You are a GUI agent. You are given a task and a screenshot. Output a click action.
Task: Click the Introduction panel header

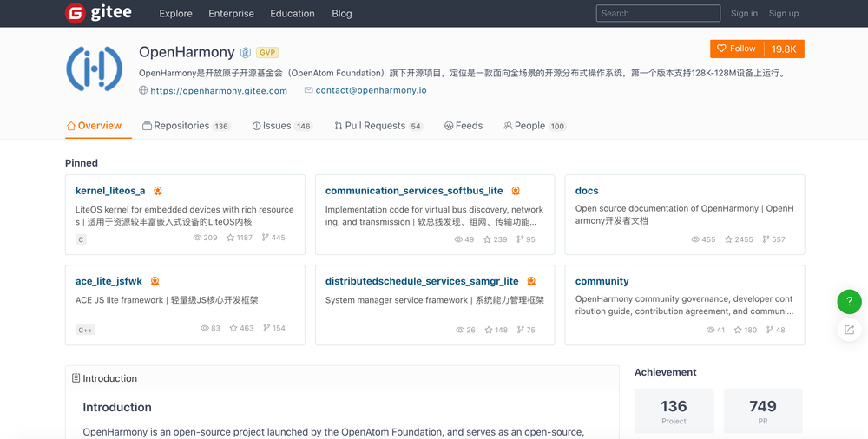[342, 378]
